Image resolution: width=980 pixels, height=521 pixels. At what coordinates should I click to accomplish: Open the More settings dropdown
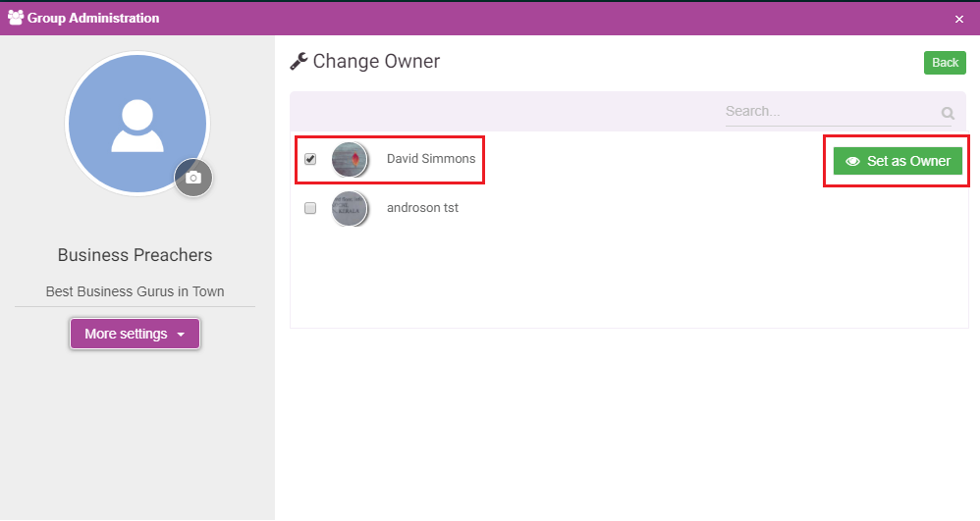(x=135, y=334)
